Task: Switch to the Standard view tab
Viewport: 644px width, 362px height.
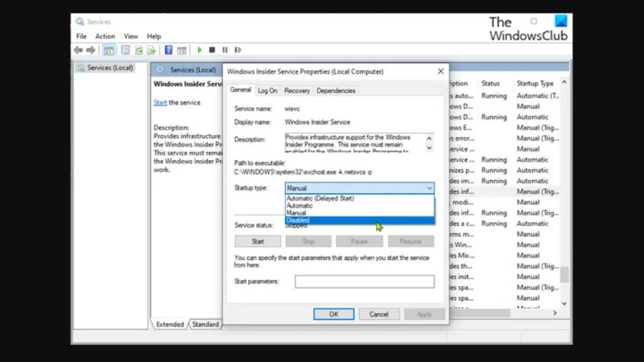Action: 205,324
